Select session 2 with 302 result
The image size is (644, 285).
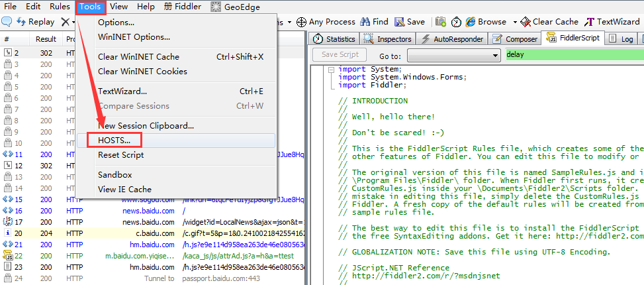click(38, 52)
